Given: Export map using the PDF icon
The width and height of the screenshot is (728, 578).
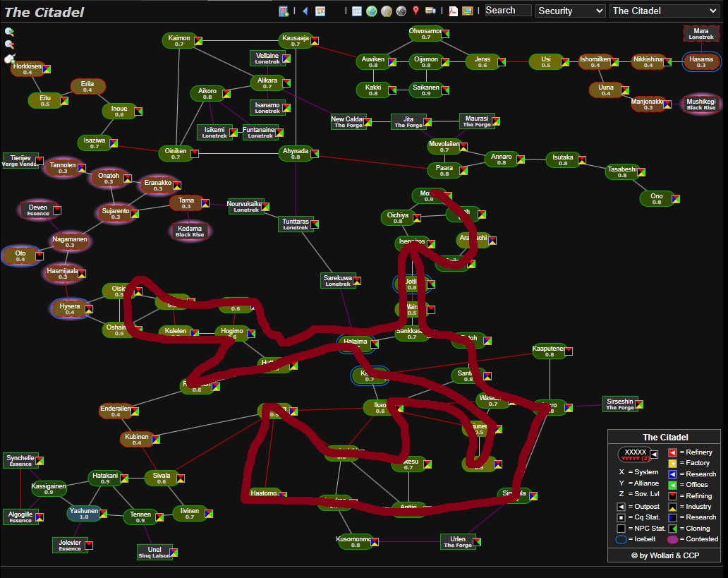Looking at the screenshot, I should coord(452,11).
